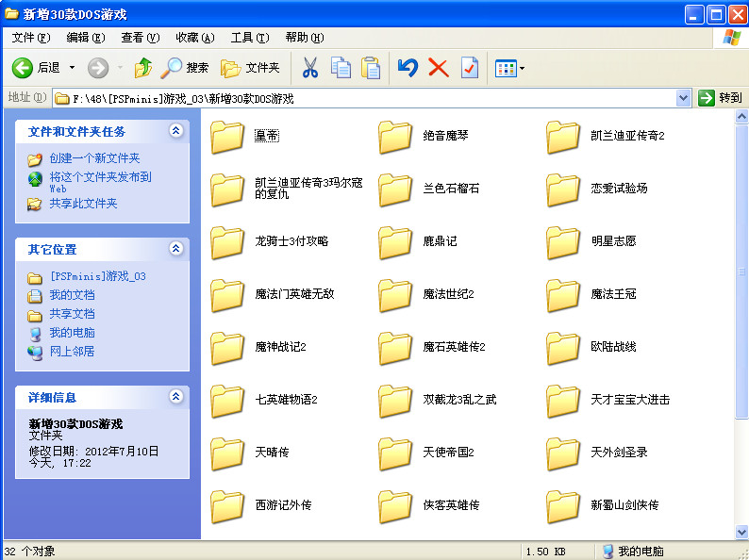Toggle the Folders (文件夹) pane

pos(250,68)
